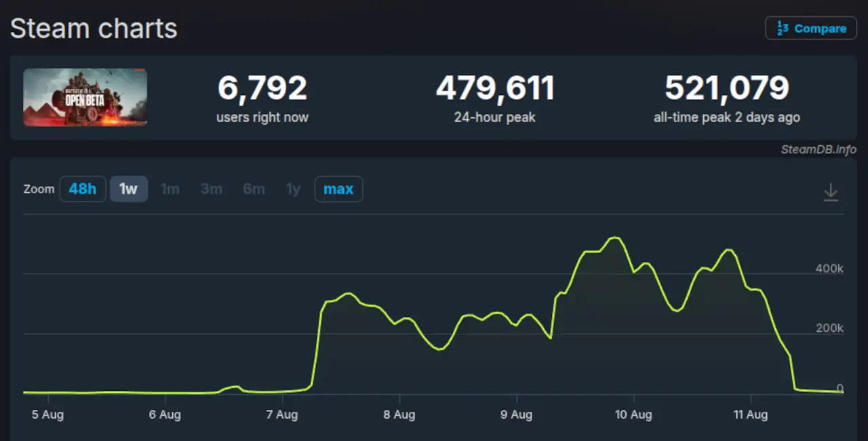
Task: Click the Battlefield Open Beta game thumbnail
Action: click(85, 98)
